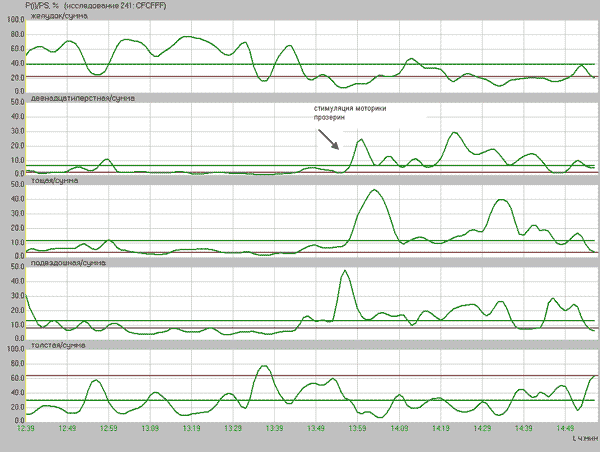Click the 14:09 time axis label

pyautogui.click(x=399, y=428)
